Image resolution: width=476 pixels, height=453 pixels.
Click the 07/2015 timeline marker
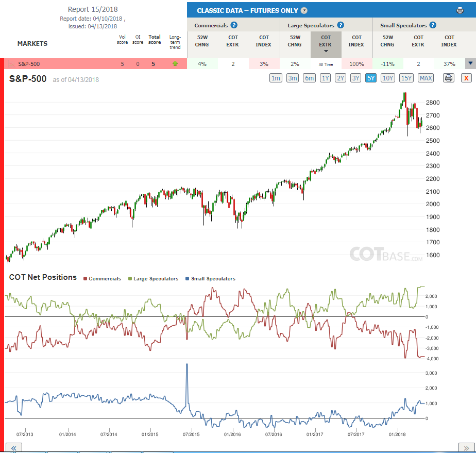click(191, 434)
